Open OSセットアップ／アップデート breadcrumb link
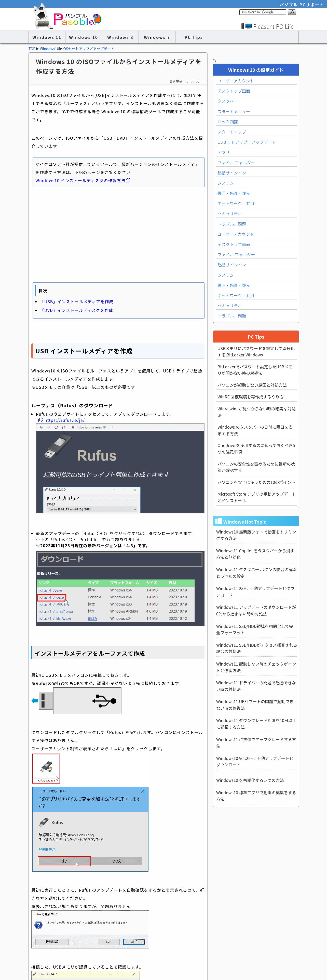The width and height of the screenshot is (327, 980). click(x=89, y=49)
